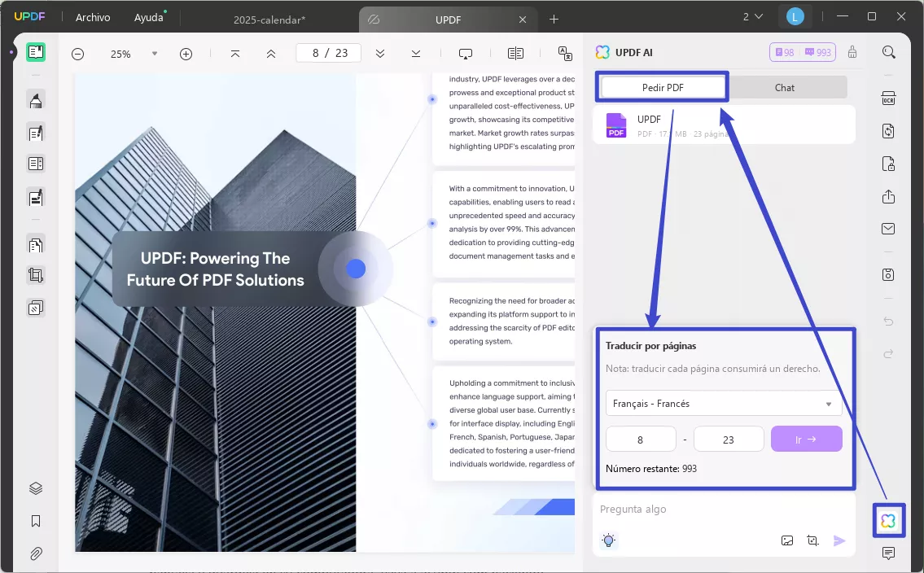Click the end page field showing 23
Image resolution: width=924 pixels, height=573 pixels.
click(729, 440)
